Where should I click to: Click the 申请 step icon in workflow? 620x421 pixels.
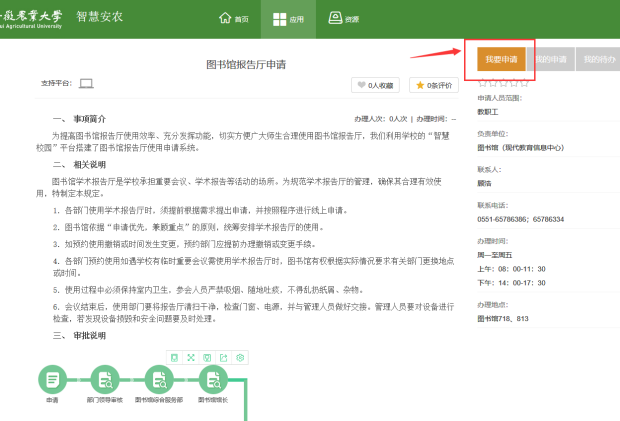pyautogui.click(x=52, y=379)
